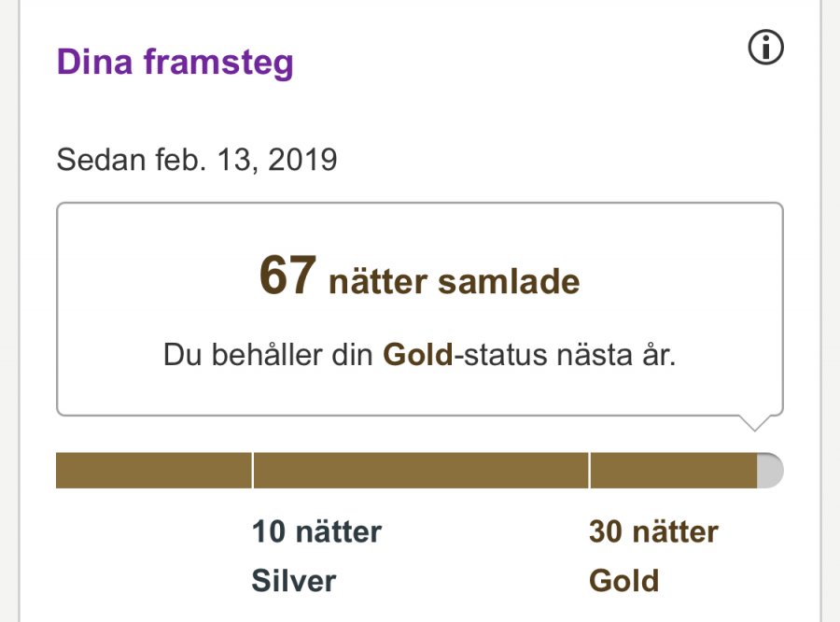Click the Gold divider on the progress bar
This screenshot has height=622, width=840.
point(590,471)
